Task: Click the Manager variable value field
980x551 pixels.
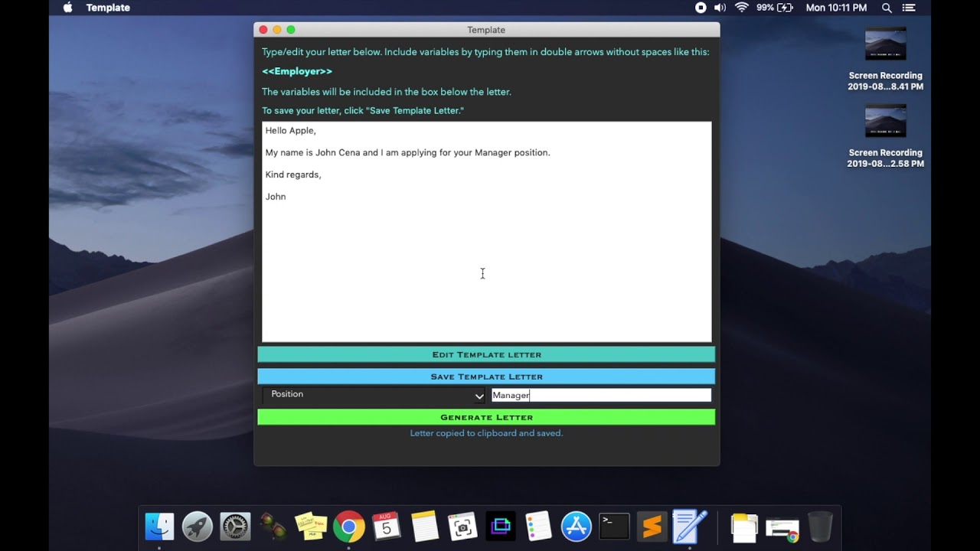Action: [601, 395]
